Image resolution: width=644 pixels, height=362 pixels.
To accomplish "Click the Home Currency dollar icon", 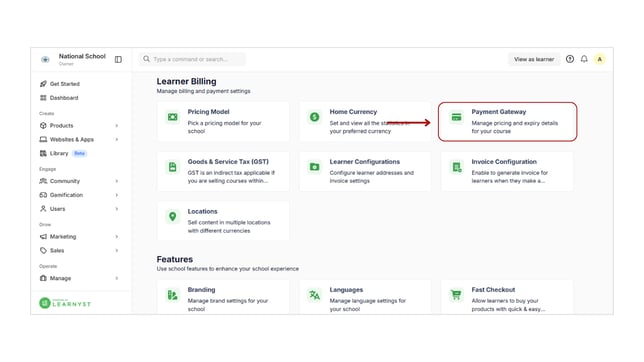I will (315, 117).
